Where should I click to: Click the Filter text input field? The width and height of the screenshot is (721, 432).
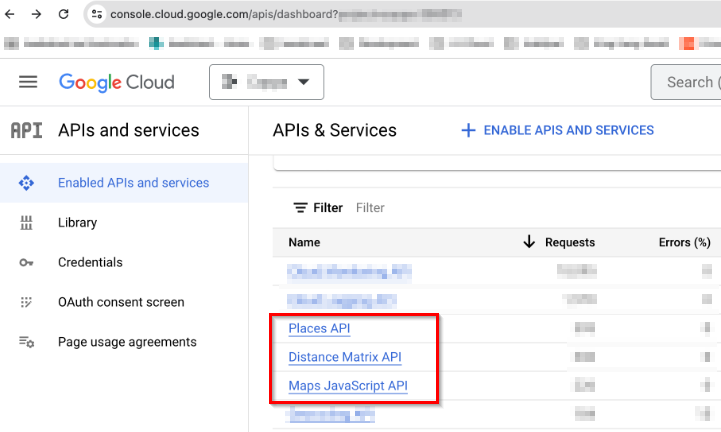coord(370,208)
